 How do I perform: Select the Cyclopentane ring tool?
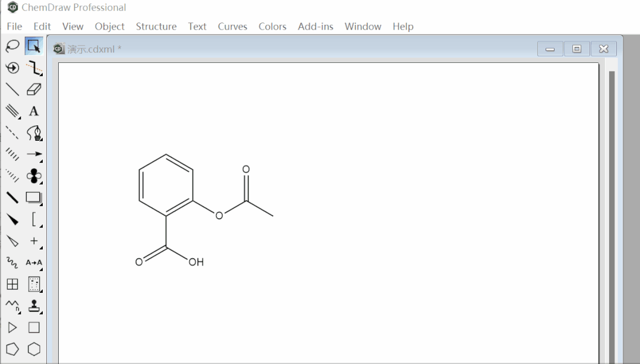(x=12, y=349)
